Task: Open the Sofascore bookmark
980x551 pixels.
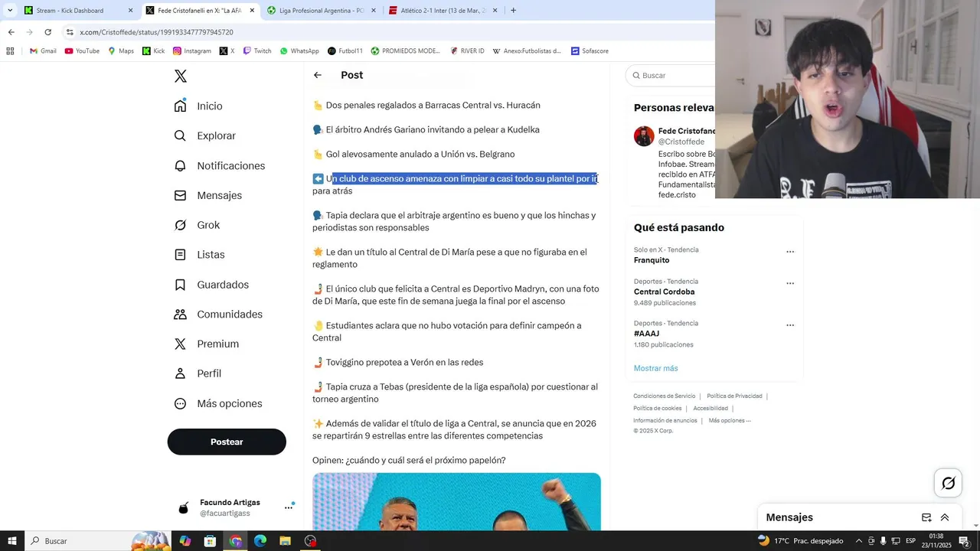Action: coord(589,51)
